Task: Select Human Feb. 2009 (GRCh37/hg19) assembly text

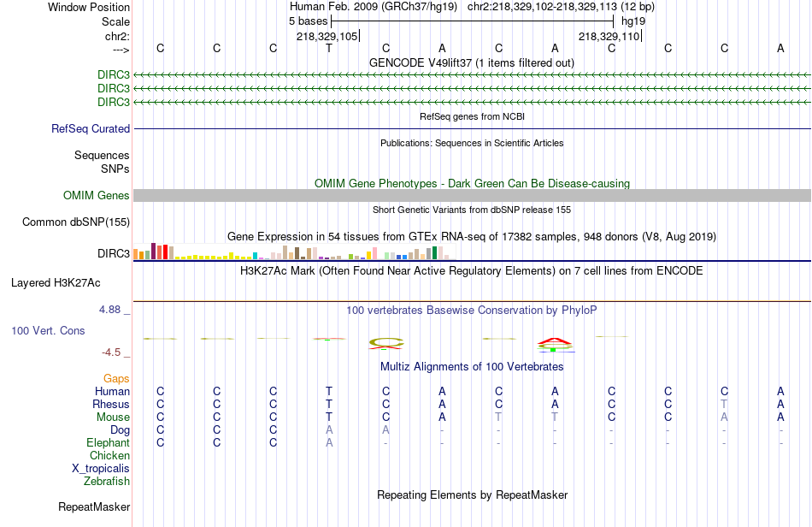Action: (374, 7)
